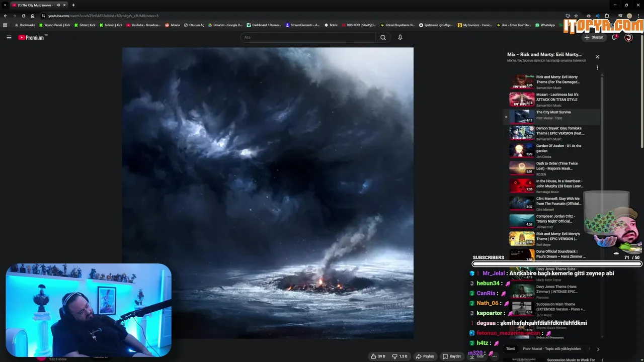Click the 'The City Must Survive' video artwork

268,193
